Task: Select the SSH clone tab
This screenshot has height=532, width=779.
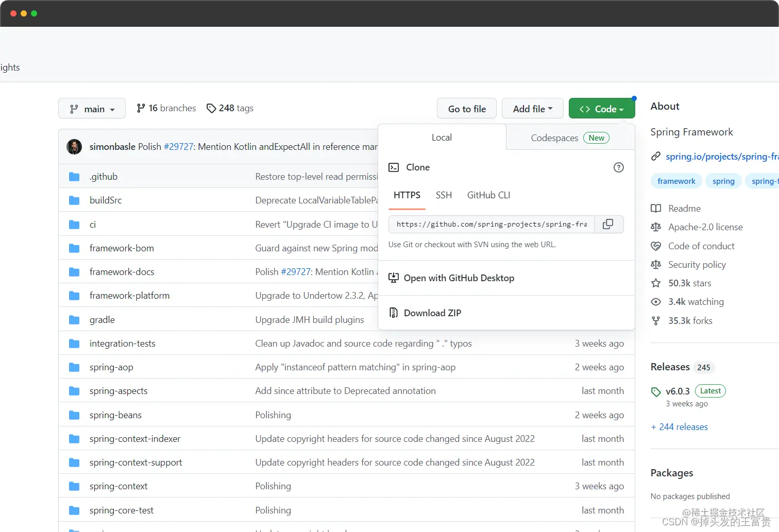Action: tap(444, 195)
